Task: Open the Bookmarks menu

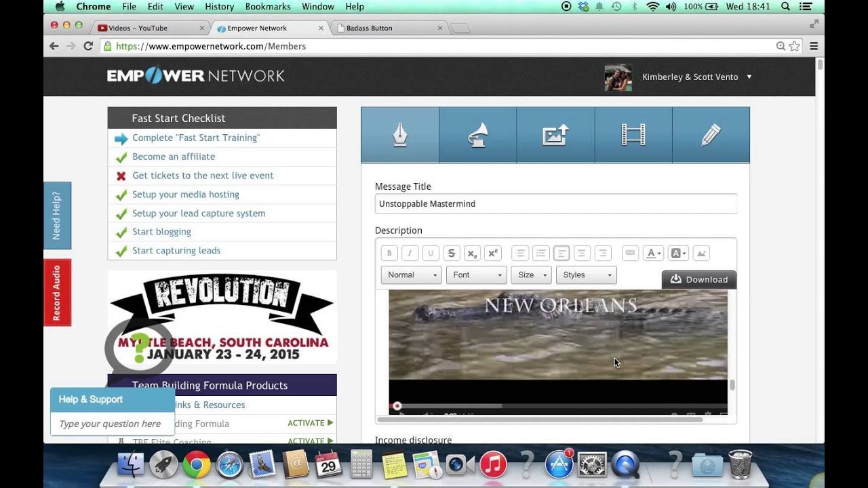Action: click(268, 7)
